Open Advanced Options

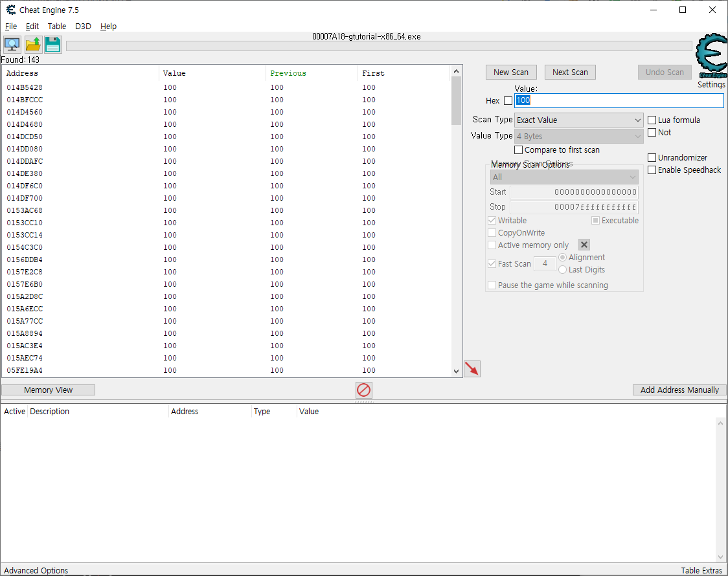36,570
